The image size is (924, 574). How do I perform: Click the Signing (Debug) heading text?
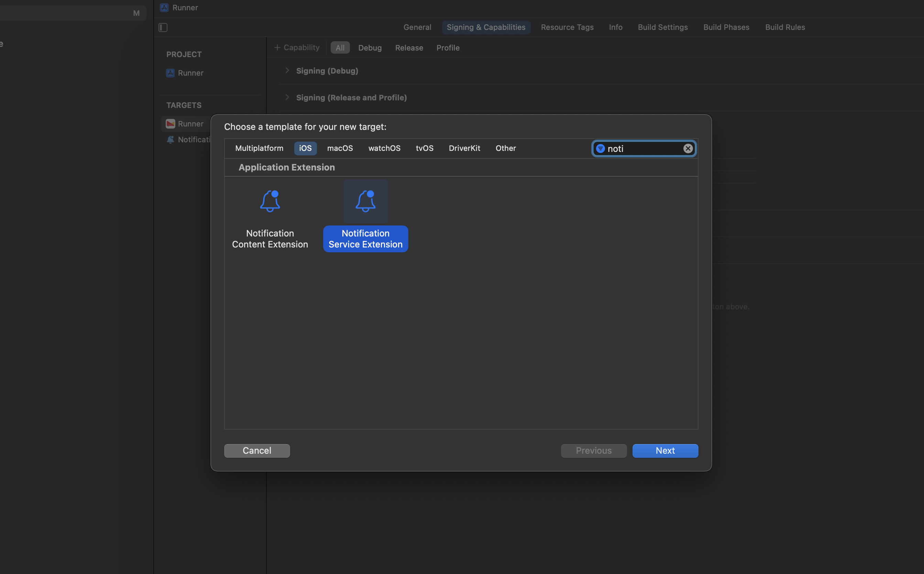(327, 70)
